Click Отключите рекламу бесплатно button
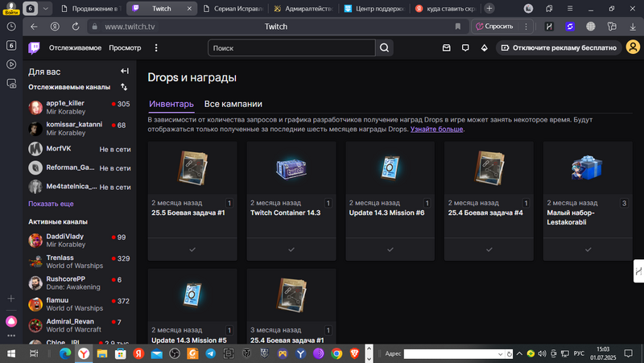Screen dimensions: 644x363 (559, 47)
